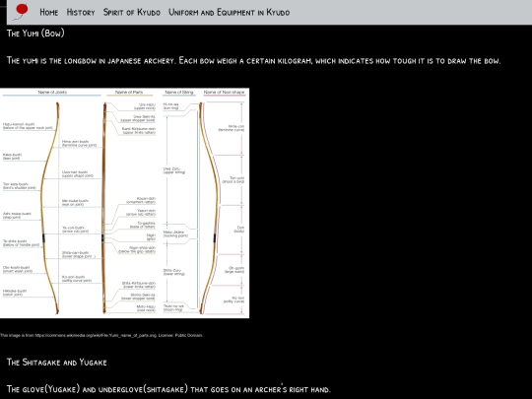The image size is (532, 399).
Task: Click the "The Shitagake and Yugake" heading
Action: click(x=57, y=363)
